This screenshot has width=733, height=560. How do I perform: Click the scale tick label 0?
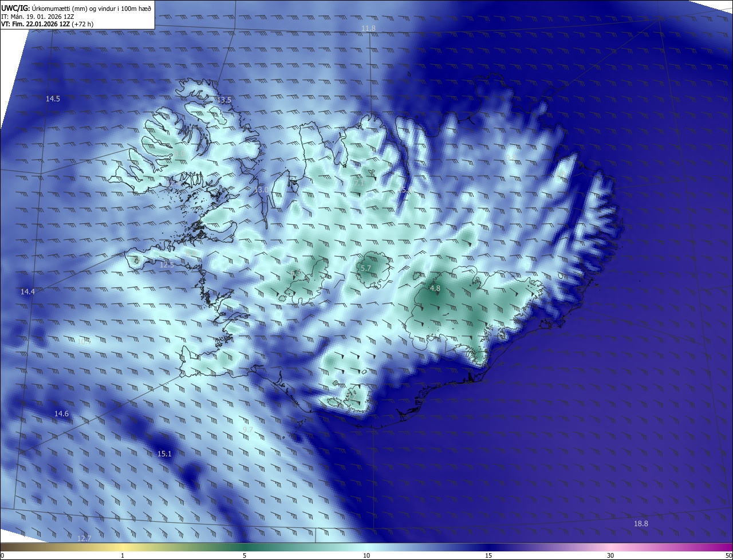[2, 556]
